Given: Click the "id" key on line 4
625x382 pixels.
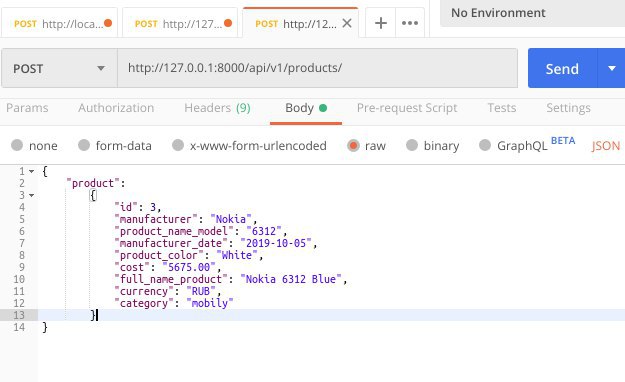Looking at the screenshot, I should tap(126, 207).
